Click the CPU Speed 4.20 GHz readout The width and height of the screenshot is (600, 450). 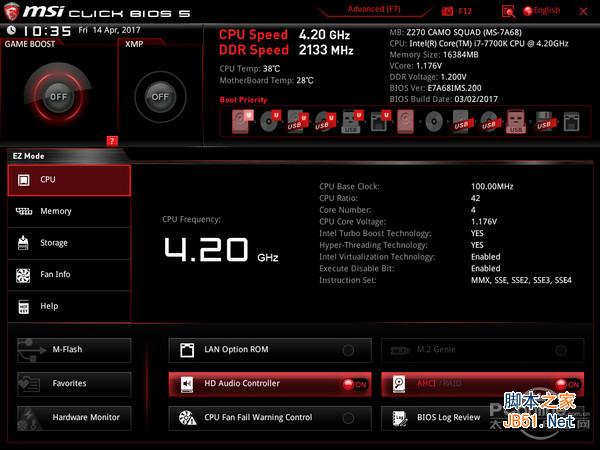(x=284, y=35)
